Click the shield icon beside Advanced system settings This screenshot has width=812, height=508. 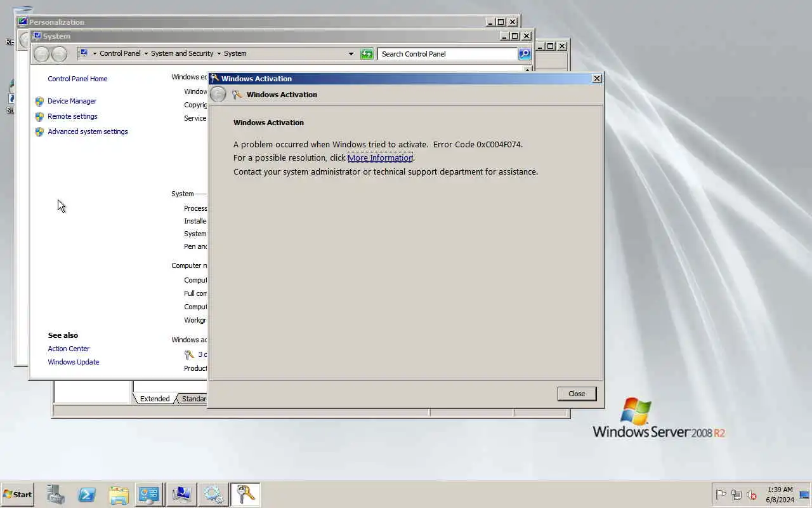click(39, 131)
